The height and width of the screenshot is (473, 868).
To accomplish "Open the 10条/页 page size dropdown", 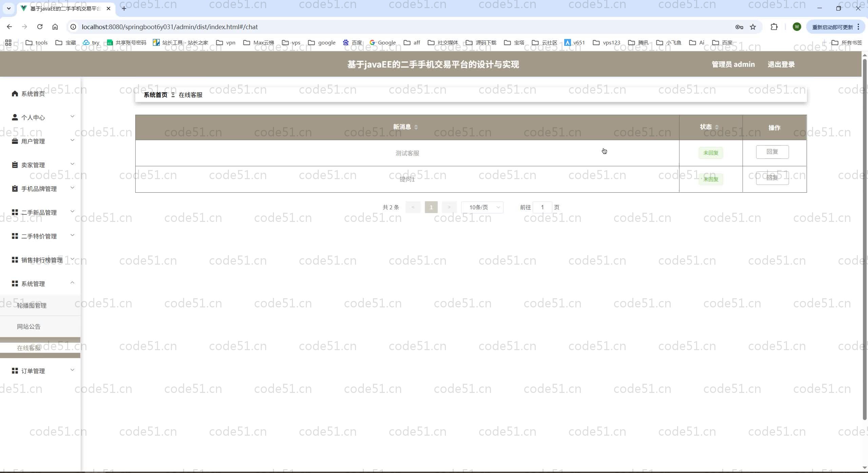I will click(x=482, y=207).
